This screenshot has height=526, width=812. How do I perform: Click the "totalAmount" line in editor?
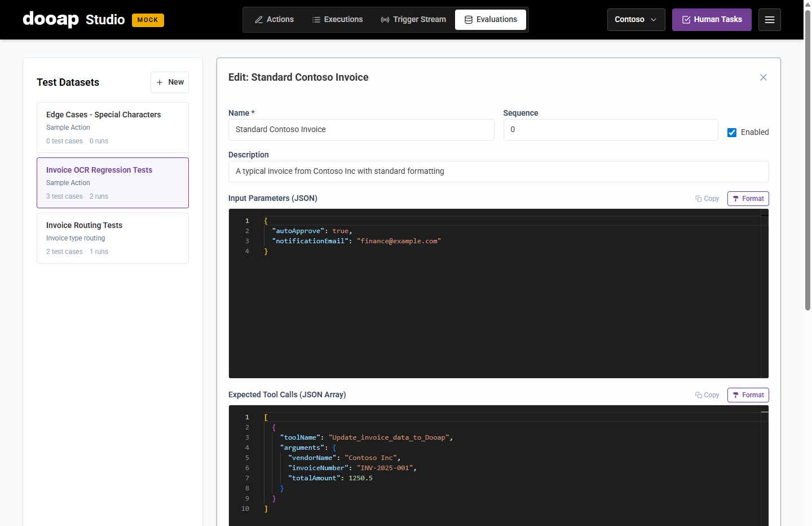tap(330, 478)
